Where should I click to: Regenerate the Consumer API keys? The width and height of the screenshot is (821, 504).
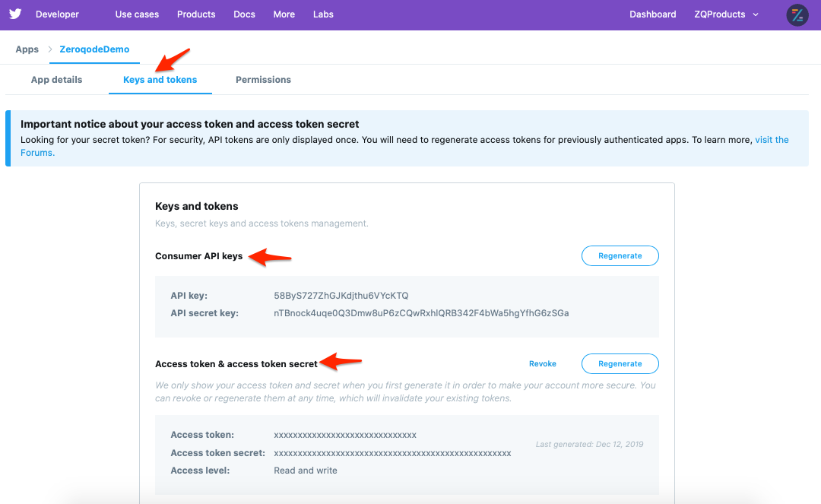click(620, 256)
